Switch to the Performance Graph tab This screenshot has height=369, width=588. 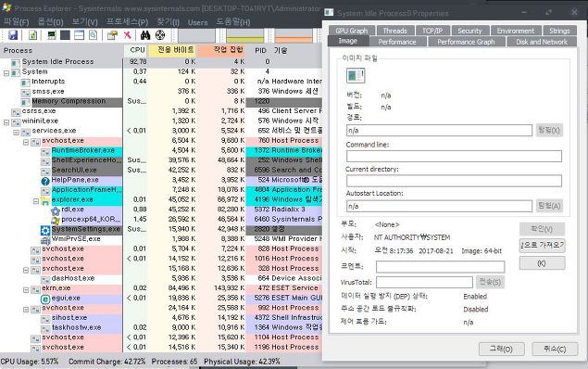pos(466,42)
